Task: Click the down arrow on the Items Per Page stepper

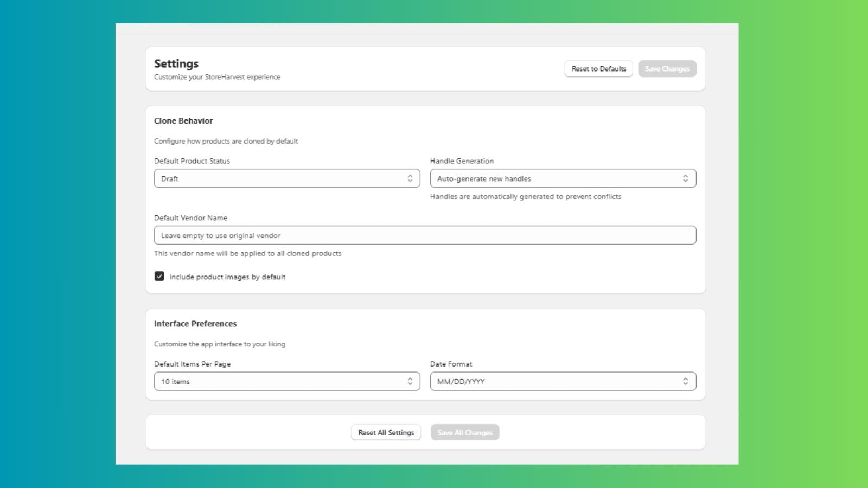Action: tap(411, 383)
